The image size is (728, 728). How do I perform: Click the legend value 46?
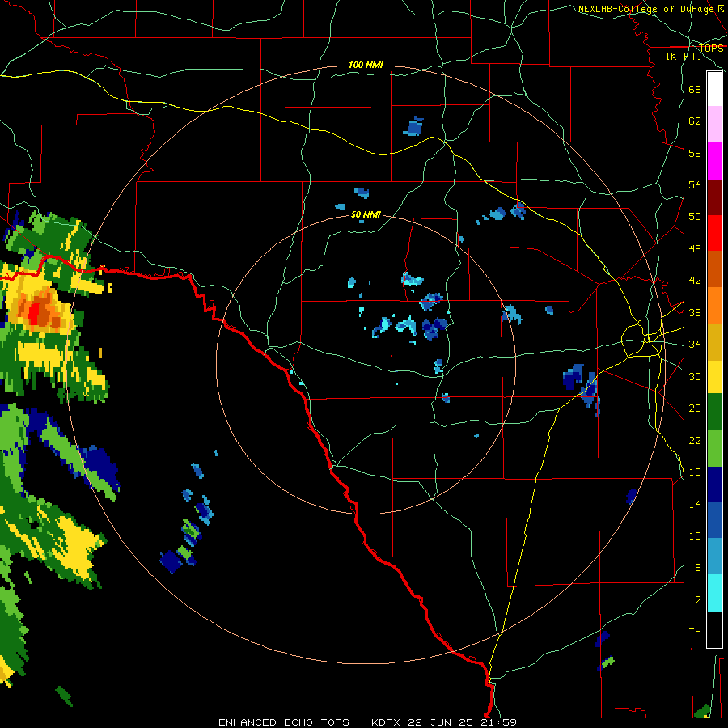(695, 248)
